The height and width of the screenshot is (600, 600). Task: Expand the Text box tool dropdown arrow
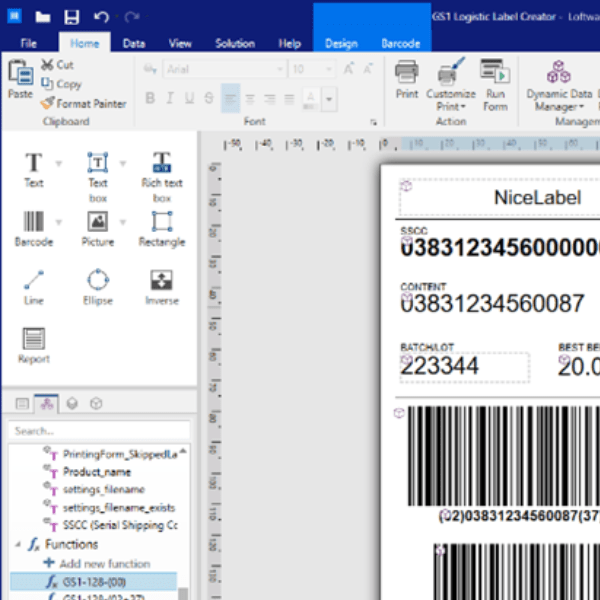123,164
